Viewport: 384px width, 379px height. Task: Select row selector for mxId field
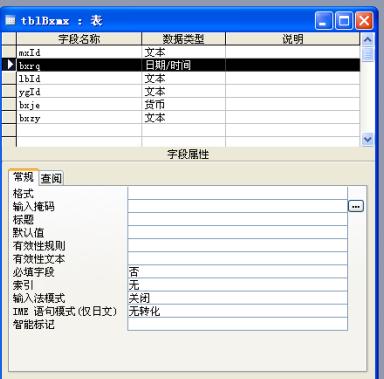coord(9,52)
